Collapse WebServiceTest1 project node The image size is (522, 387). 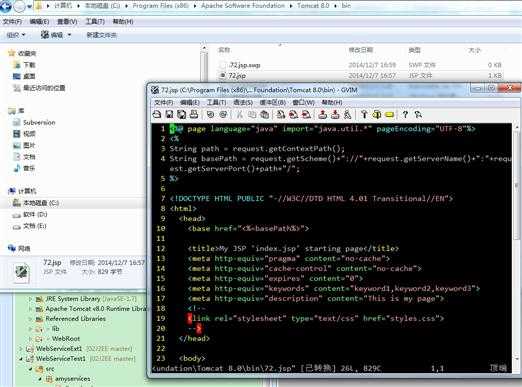point(21,359)
